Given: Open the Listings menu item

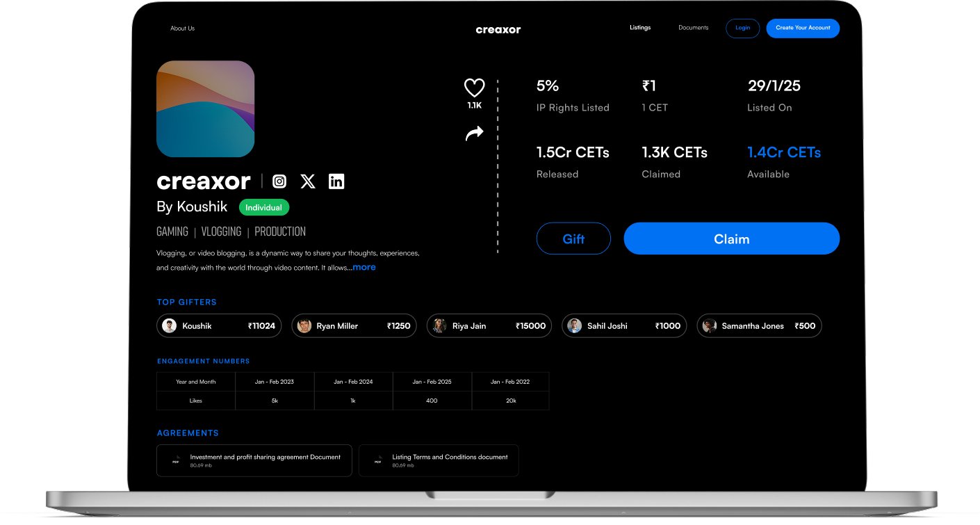Looking at the screenshot, I should 640,28.
